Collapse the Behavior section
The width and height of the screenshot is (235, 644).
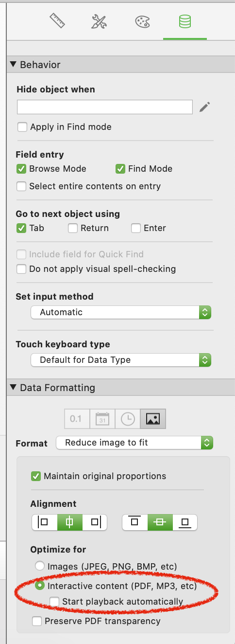(13, 65)
